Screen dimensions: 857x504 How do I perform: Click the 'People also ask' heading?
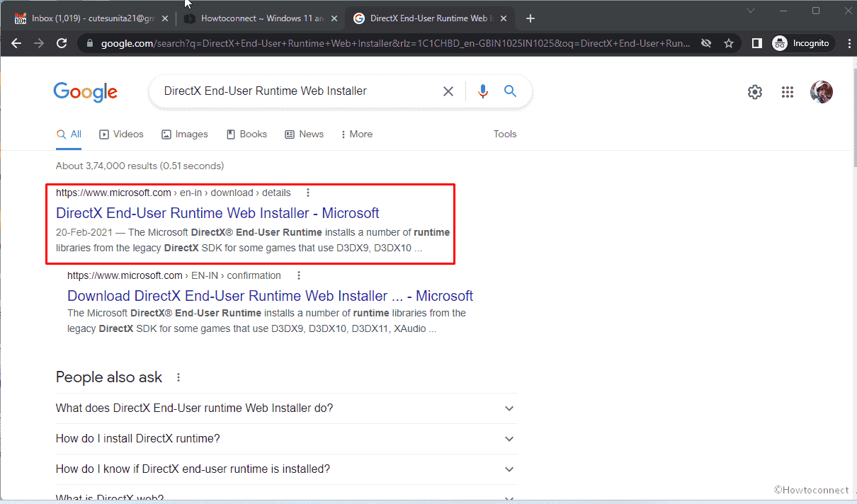[109, 377]
